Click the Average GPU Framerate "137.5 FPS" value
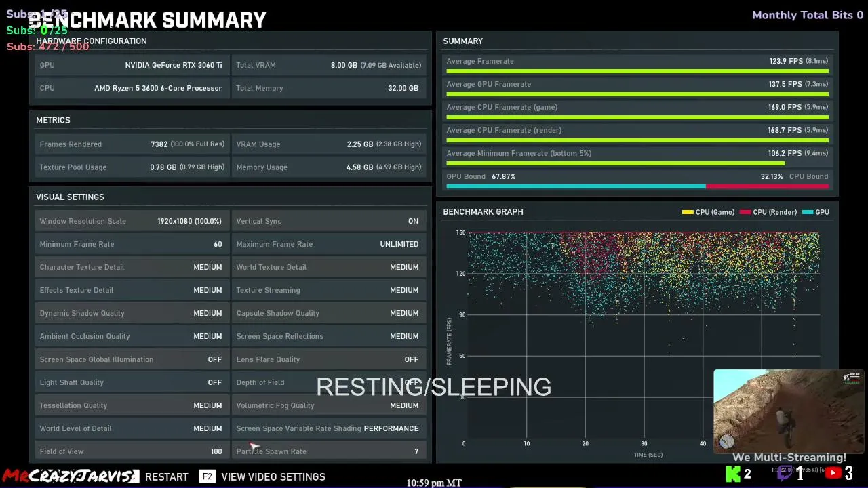The height and width of the screenshot is (488, 868). pos(785,84)
